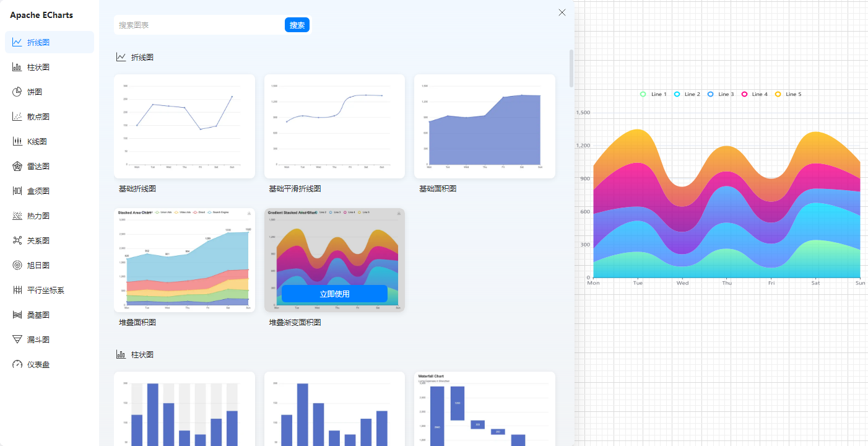This screenshot has height=446, width=868.
Task: Click the scatter plot icon in sidebar
Action: tap(17, 116)
